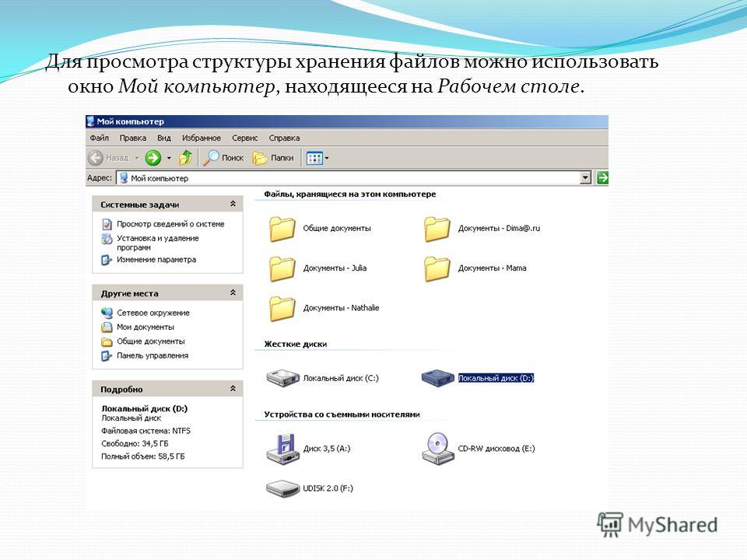
Task: Click the Полный объем: 58,5 ГБ text
Action: coord(143,457)
